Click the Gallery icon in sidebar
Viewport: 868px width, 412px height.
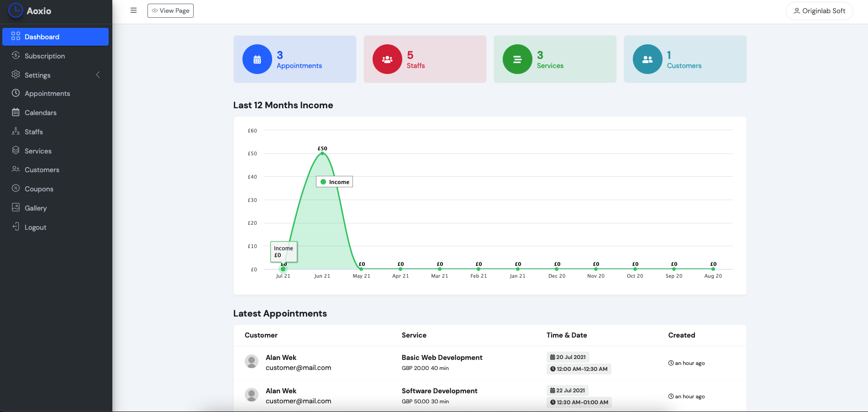point(16,208)
